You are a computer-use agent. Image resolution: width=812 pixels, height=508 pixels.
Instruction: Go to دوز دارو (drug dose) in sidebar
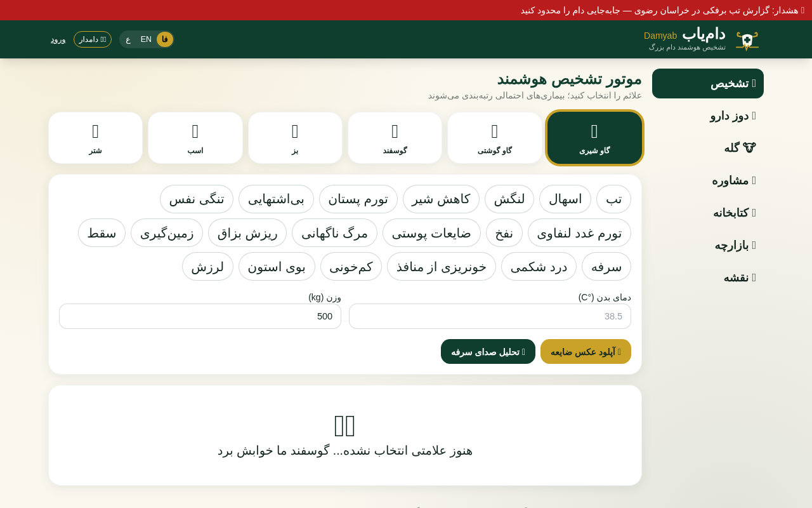(708, 116)
